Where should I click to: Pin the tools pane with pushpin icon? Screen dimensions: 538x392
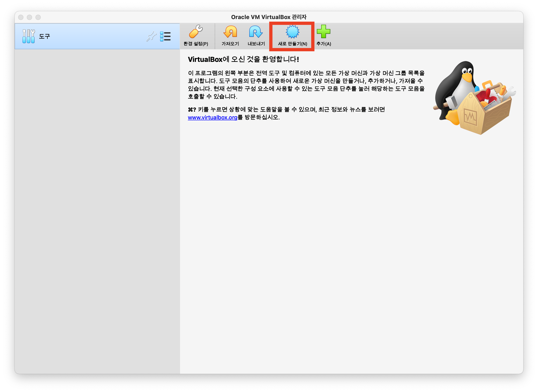151,37
